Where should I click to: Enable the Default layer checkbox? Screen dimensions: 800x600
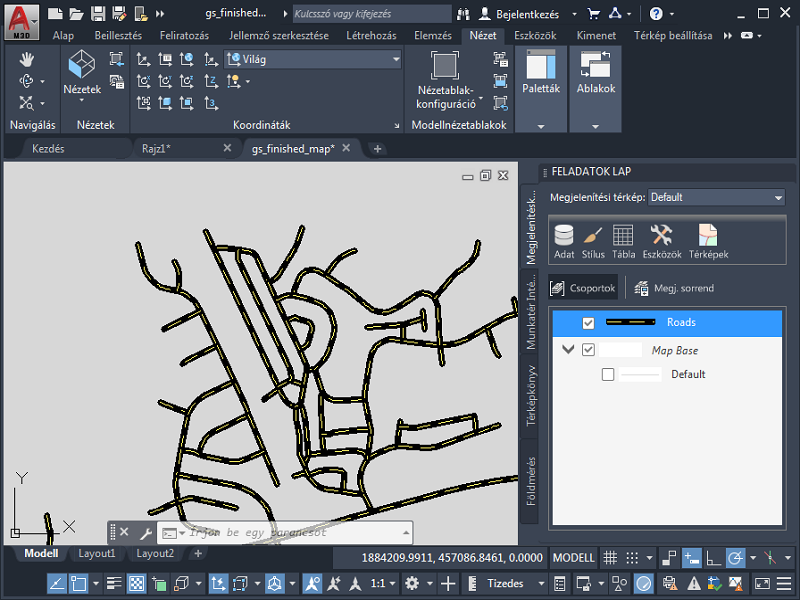coord(608,375)
